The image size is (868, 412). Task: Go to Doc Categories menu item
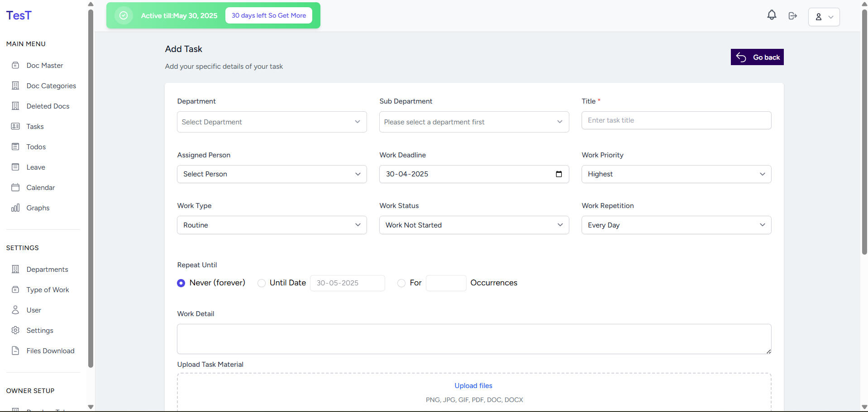pos(51,85)
